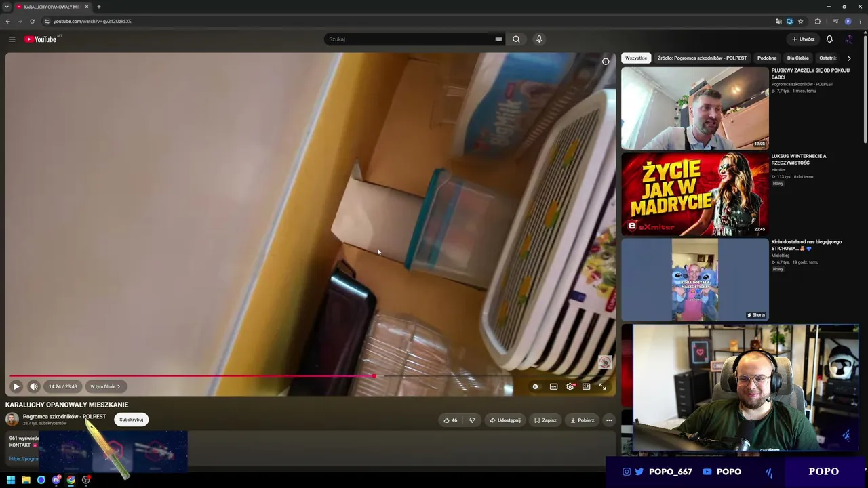The height and width of the screenshot is (488, 868).
Task: Open the media controls icon in the Chrome toolbar
Action: pos(835,21)
